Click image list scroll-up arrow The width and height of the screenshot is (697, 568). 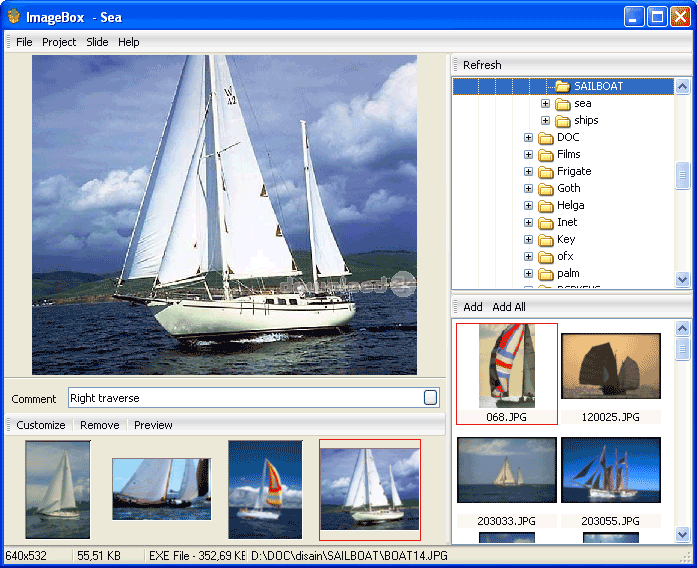coord(682,328)
